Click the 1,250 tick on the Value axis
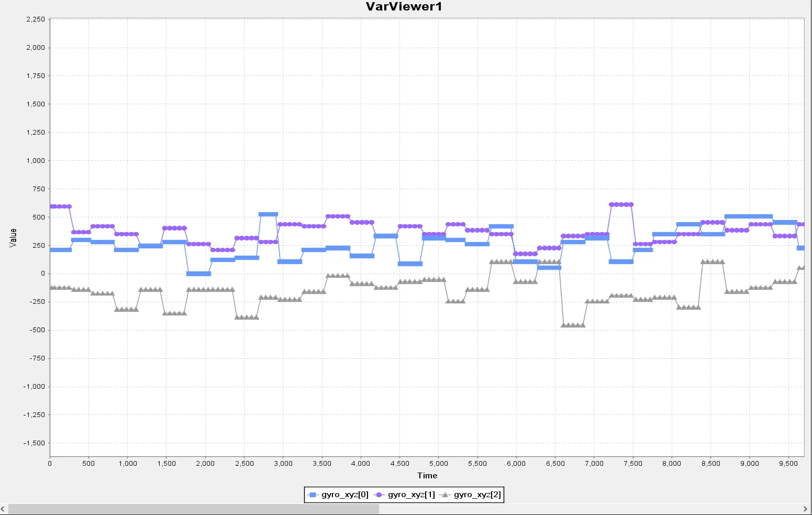The height and width of the screenshot is (515, 812). point(36,133)
